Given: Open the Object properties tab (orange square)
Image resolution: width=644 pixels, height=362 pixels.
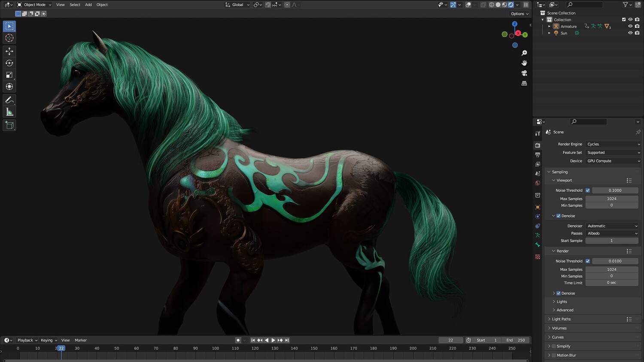Looking at the screenshot, I should coord(538,207).
